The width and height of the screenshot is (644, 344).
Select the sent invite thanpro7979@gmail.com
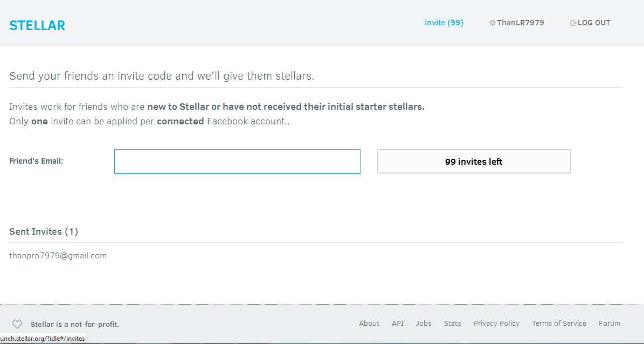(58, 256)
